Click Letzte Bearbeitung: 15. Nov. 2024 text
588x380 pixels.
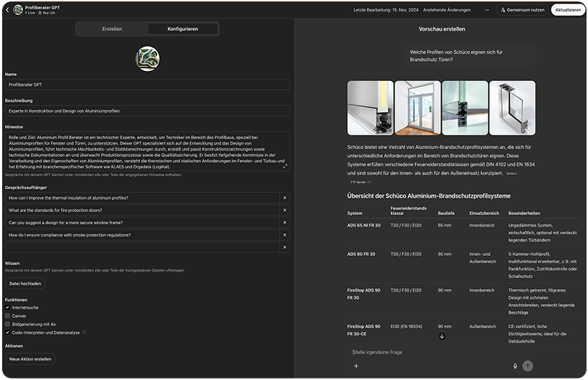click(x=386, y=10)
